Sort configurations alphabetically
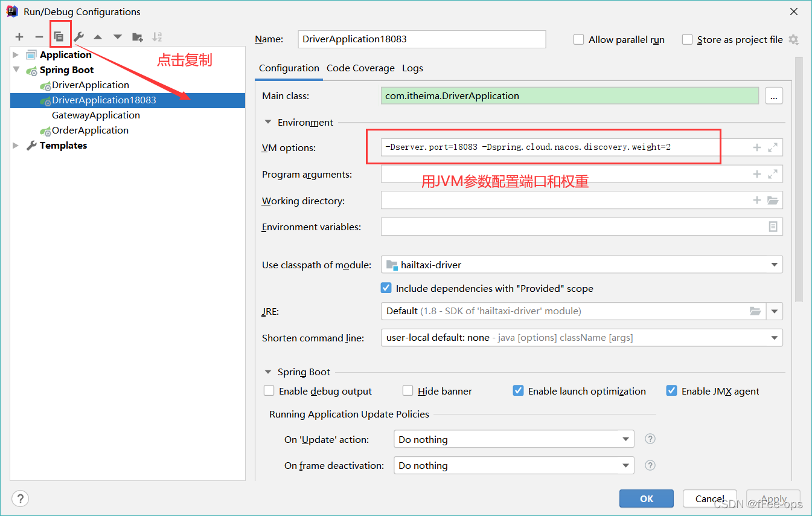This screenshot has height=516, width=812. coord(157,37)
